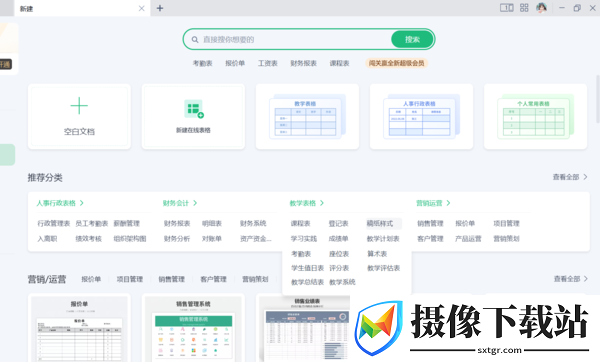
Task: Open the 人事行政表格 template card
Action: [421, 116]
